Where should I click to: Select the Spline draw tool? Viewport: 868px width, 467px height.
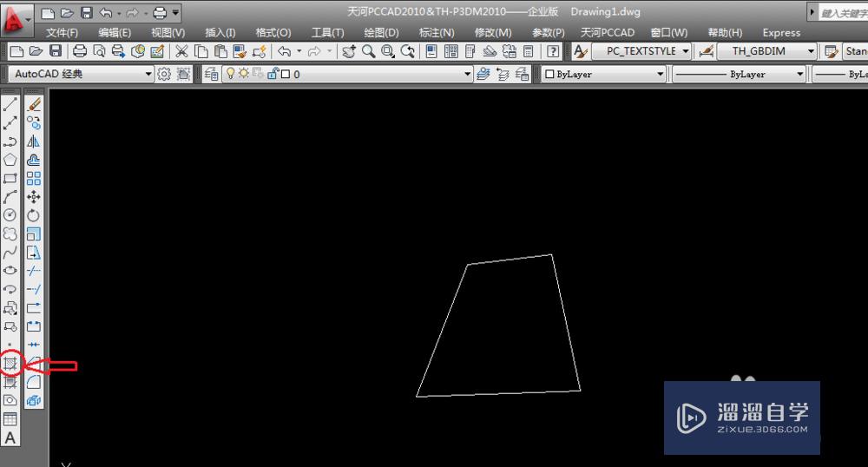(10, 253)
